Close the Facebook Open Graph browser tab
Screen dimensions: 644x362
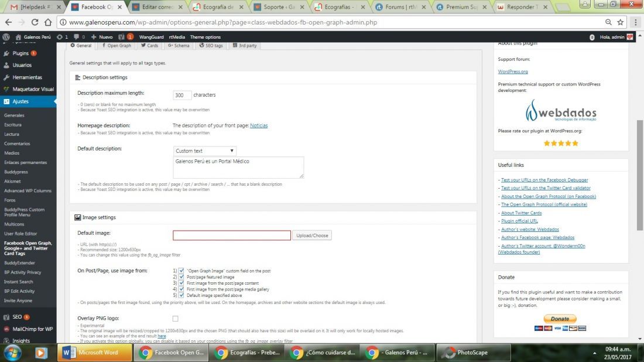119,7
